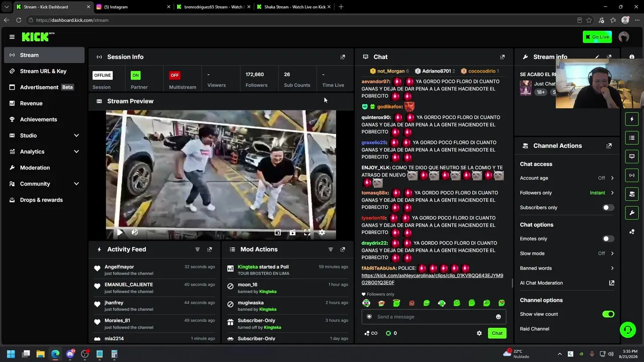This screenshot has width=644, height=362.
Task: Open File Explorer from taskbar
Action: (x=41, y=354)
